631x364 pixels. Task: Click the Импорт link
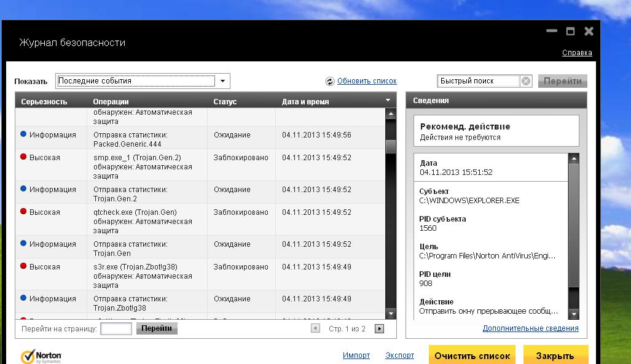coord(356,355)
